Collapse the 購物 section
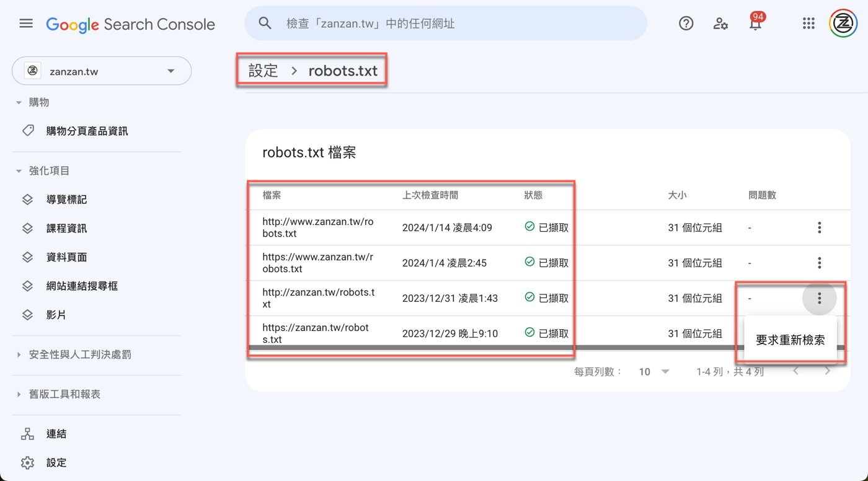 pos(19,102)
